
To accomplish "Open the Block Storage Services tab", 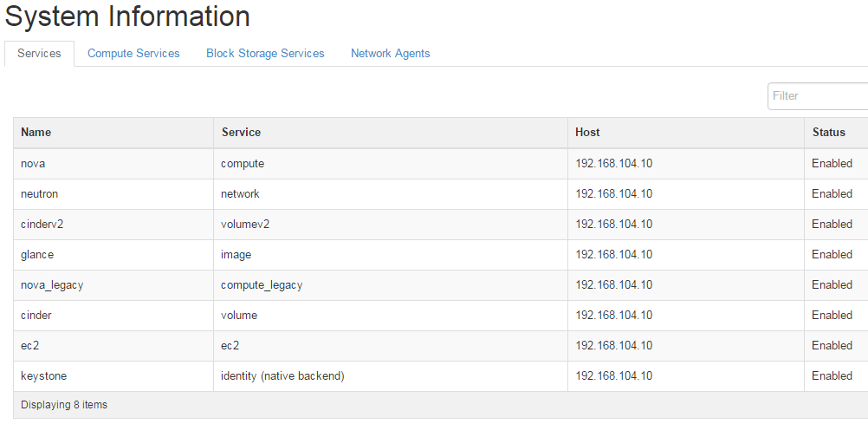I will 265,54.
